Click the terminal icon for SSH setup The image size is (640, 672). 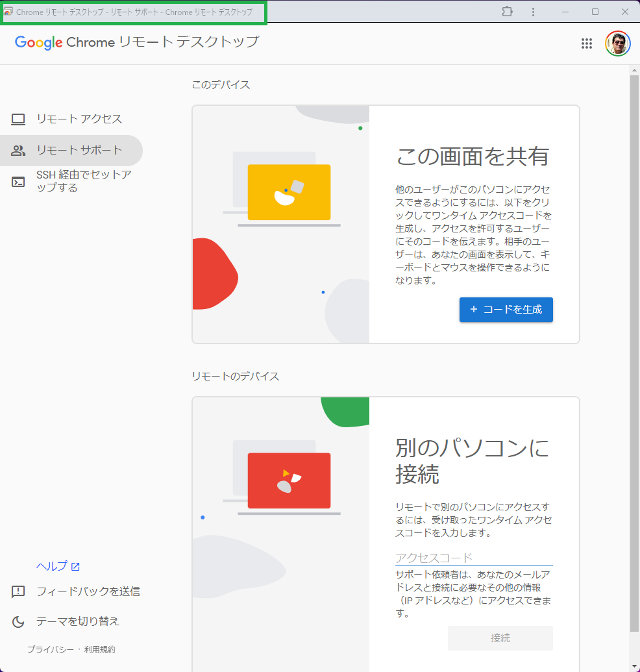point(18,182)
